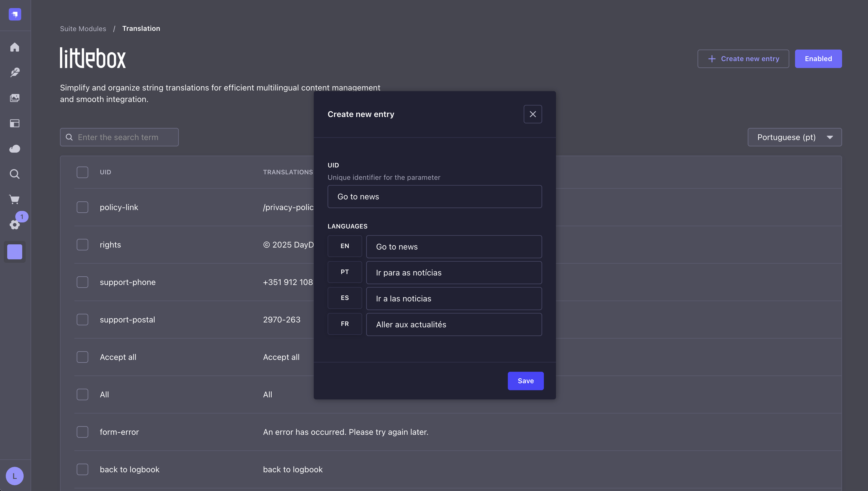Toggle the Enabled module button

coord(818,59)
